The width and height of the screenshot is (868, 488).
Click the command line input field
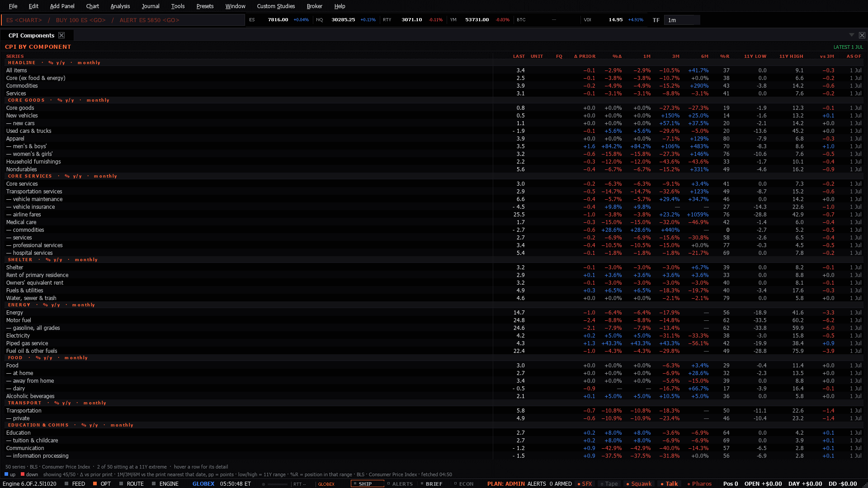123,20
